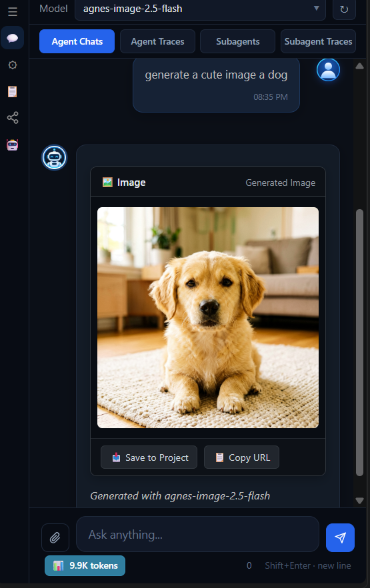Viewport: 370px width, 588px height.
Task: Focus the Ask anything input field
Action: click(x=198, y=534)
